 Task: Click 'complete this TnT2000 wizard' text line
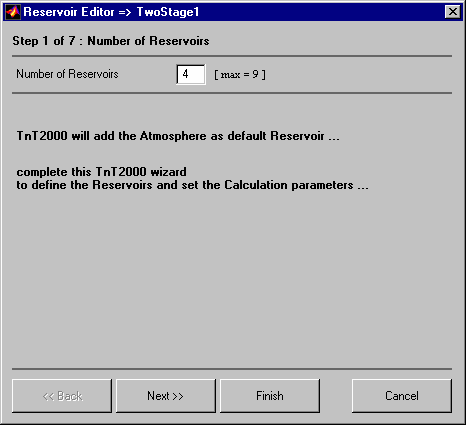101,172
